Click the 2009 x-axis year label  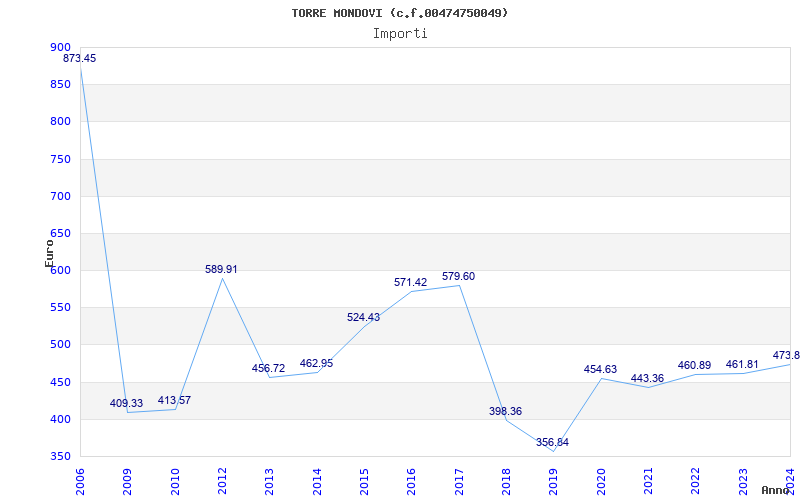128,482
